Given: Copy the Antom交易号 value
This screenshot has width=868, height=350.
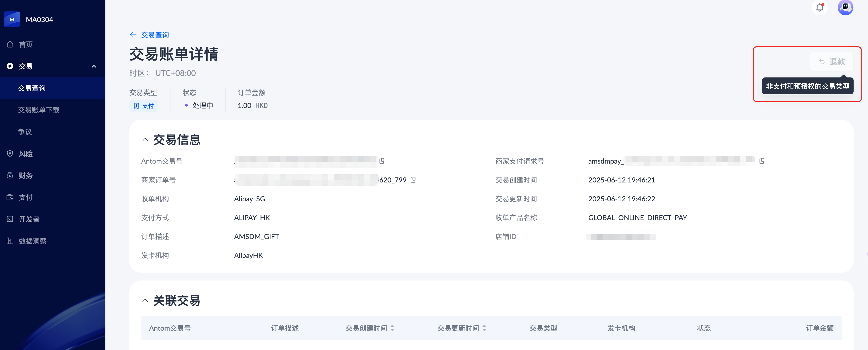Looking at the screenshot, I should tap(382, 161).
